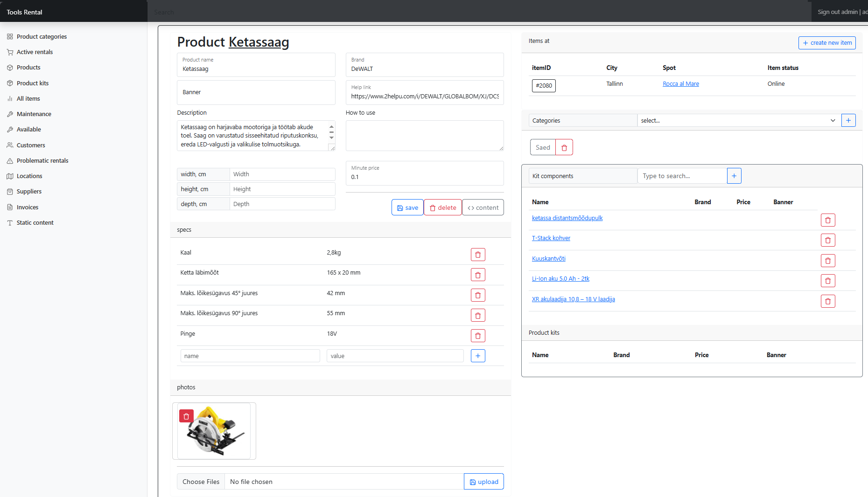868x497 pixels.
Task: Open Rocca al Mare spot link
Action: coord(680,84)
